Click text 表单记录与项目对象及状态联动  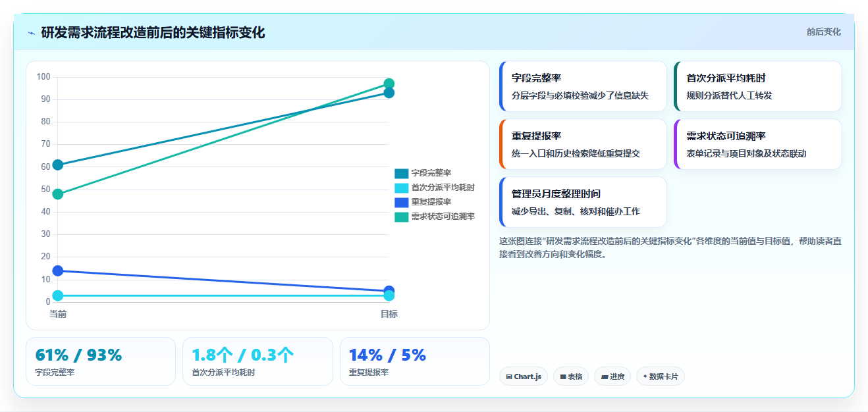[x=746, y=153]
